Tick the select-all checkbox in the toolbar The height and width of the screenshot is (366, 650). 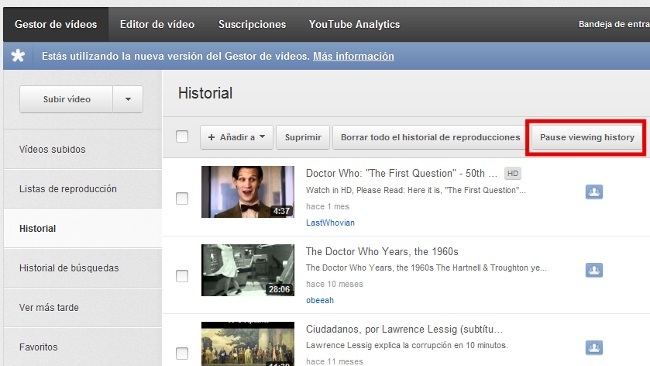182,136
